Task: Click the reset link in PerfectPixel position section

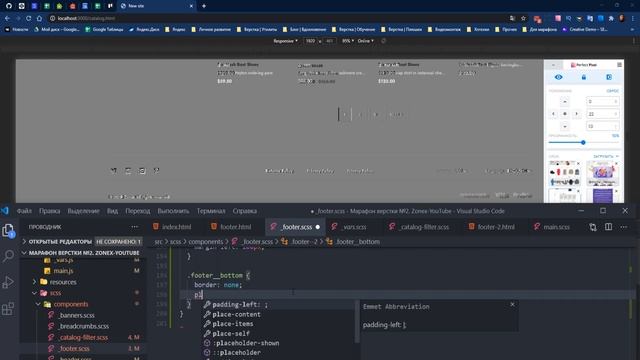Action: coord(612,91)
